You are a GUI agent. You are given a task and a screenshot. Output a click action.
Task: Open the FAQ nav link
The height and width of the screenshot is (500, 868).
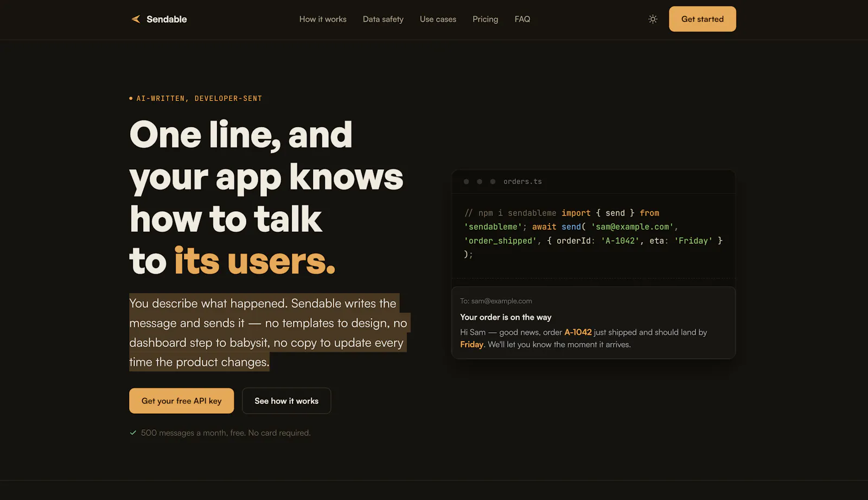(x=522, y=19)
